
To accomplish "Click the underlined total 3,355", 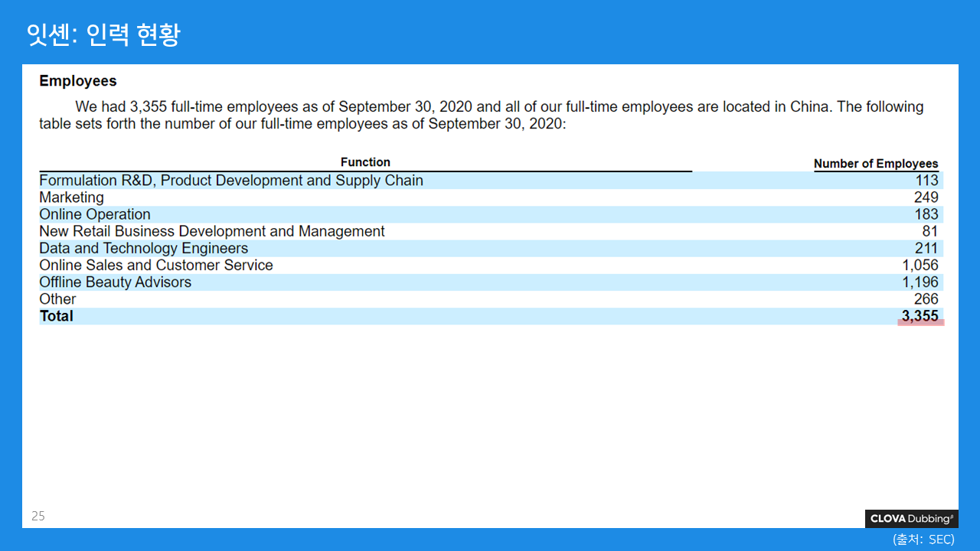I will [920, 316].
